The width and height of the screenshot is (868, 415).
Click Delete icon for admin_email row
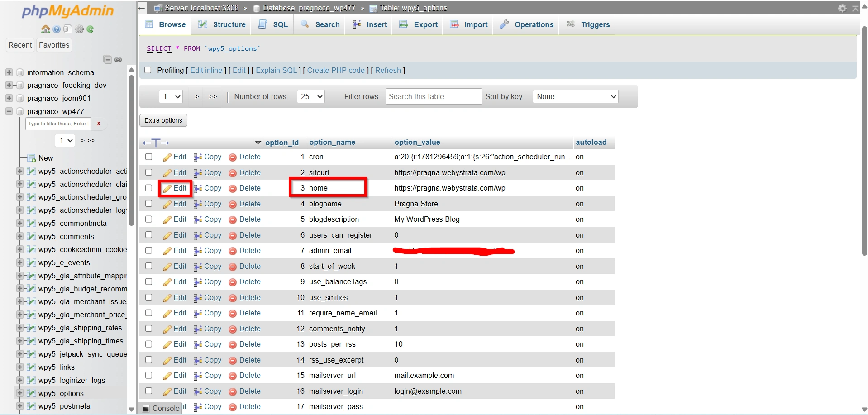[x=233, y=251]
